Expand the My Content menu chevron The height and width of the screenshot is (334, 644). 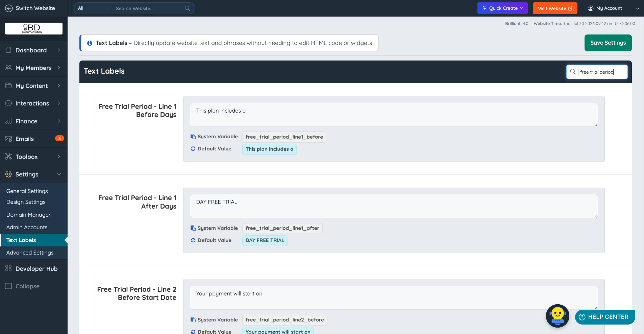(59, 86)
